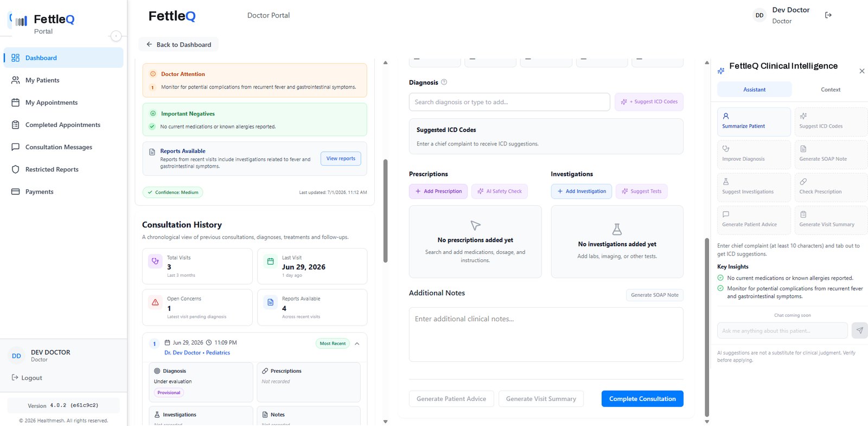Viewport: 868px width, 426px height.
Task: Click Check Prescription card
Action: click(x=831, y=187)
